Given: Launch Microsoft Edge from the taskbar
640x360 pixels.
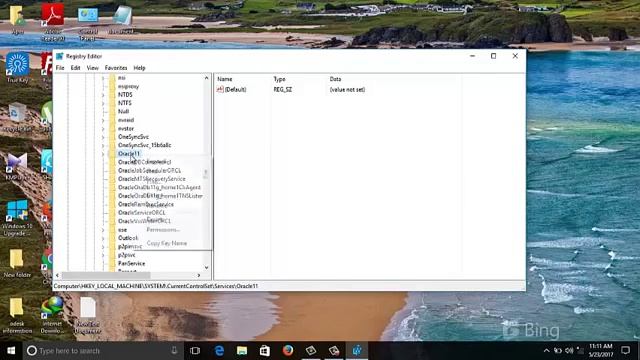Looking at the screenshot, I should 219,350.
